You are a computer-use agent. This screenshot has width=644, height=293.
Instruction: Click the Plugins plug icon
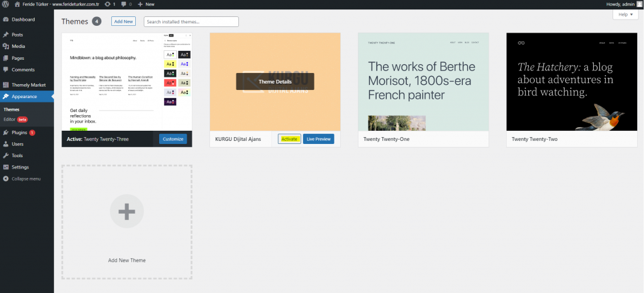[x=6, y=133]
